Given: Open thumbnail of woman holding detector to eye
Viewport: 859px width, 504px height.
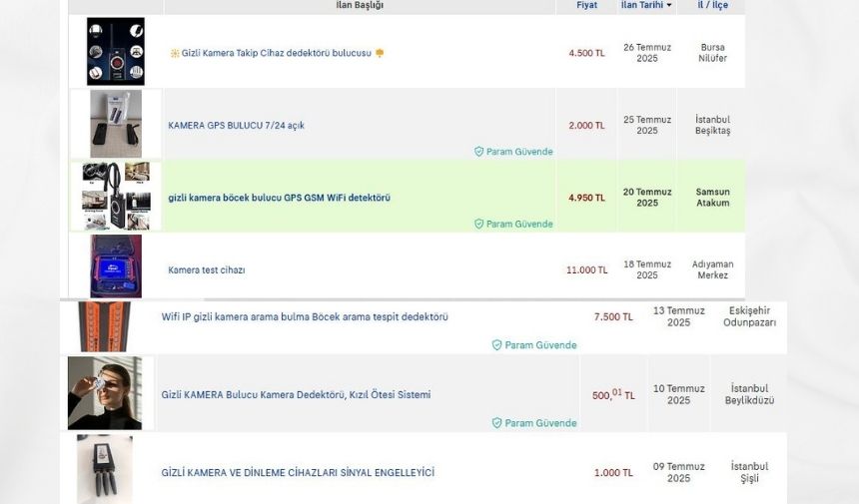Looking at the screenshot, I should click(x=105, y=393).
